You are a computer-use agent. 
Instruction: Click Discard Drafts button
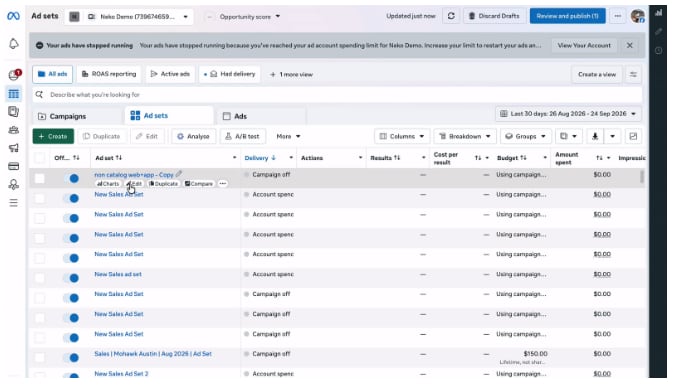(x=494, y=16)
